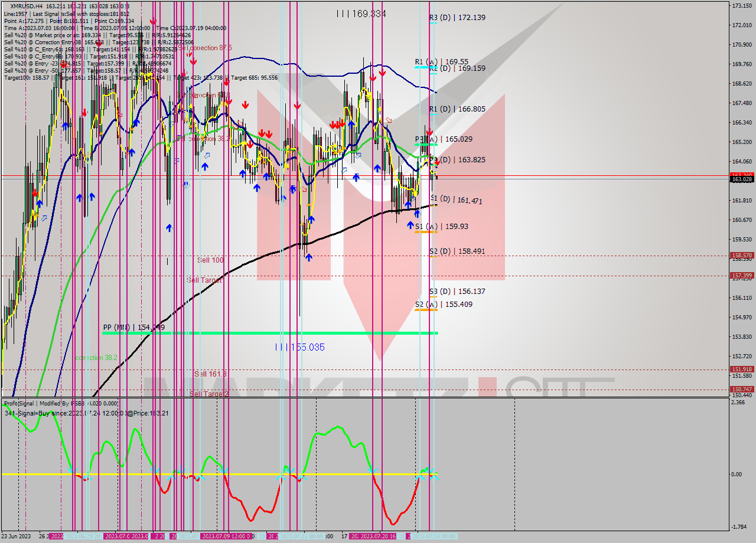Click the blue buy arrow near the 158.9 low
756x543 pixels.
(309, 257)
